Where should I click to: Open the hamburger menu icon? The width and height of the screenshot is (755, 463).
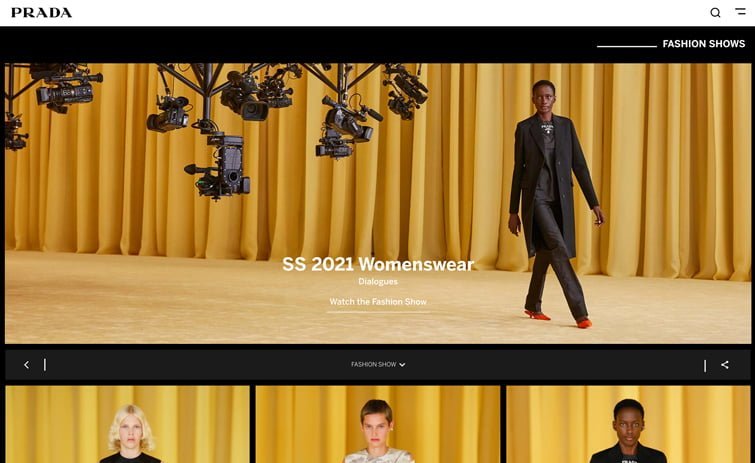[740, 12]
